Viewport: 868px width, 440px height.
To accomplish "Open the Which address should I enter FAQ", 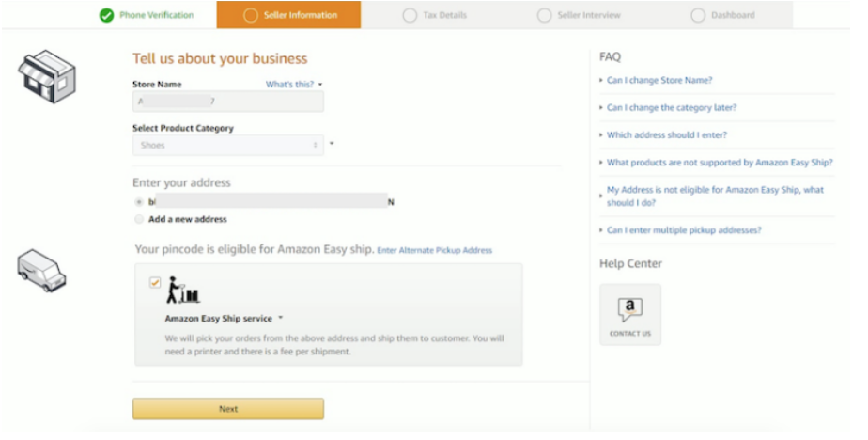I will click(x=666, y=134).
